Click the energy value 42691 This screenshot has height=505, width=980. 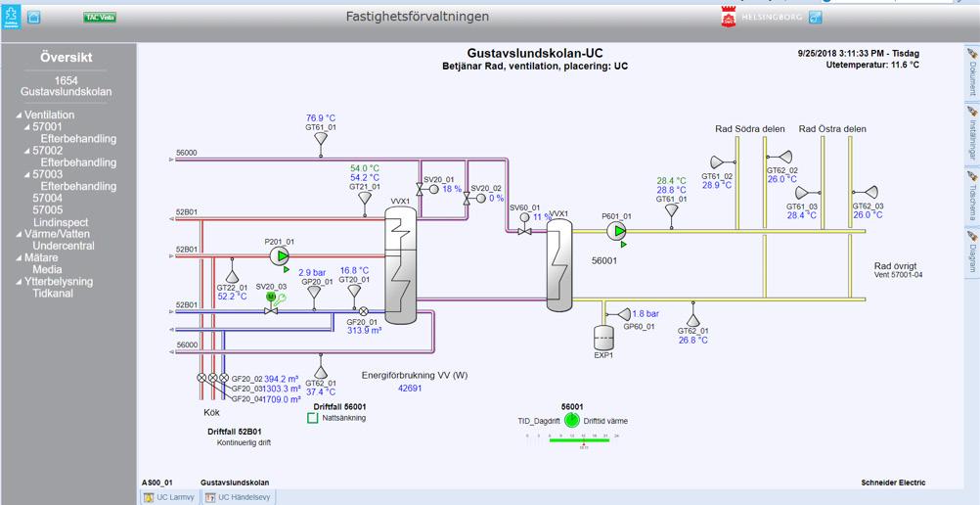point(410,388)
